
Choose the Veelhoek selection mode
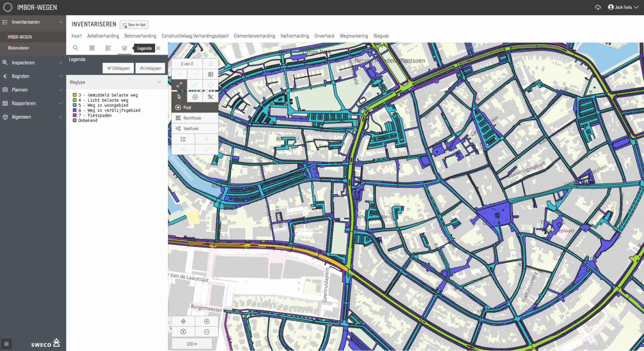(x=195, y=128)
